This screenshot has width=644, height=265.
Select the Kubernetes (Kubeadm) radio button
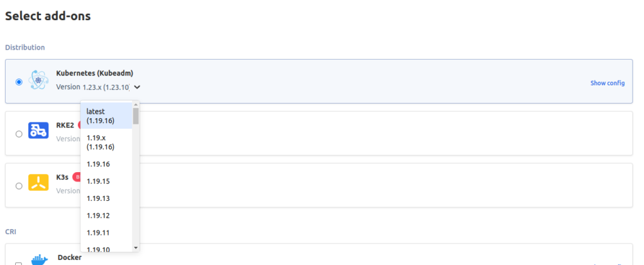click(x=18, y=82)
